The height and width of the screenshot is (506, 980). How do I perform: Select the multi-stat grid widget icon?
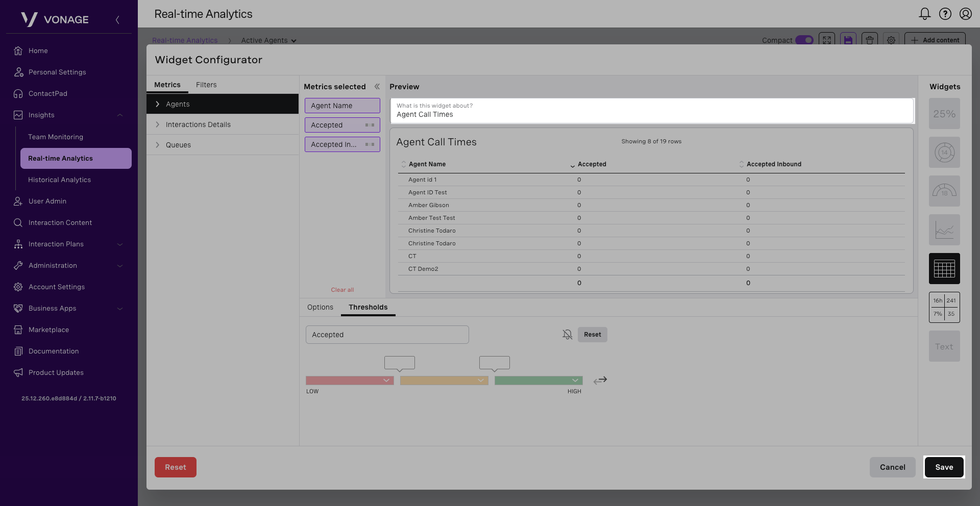[x=944, y=307]
